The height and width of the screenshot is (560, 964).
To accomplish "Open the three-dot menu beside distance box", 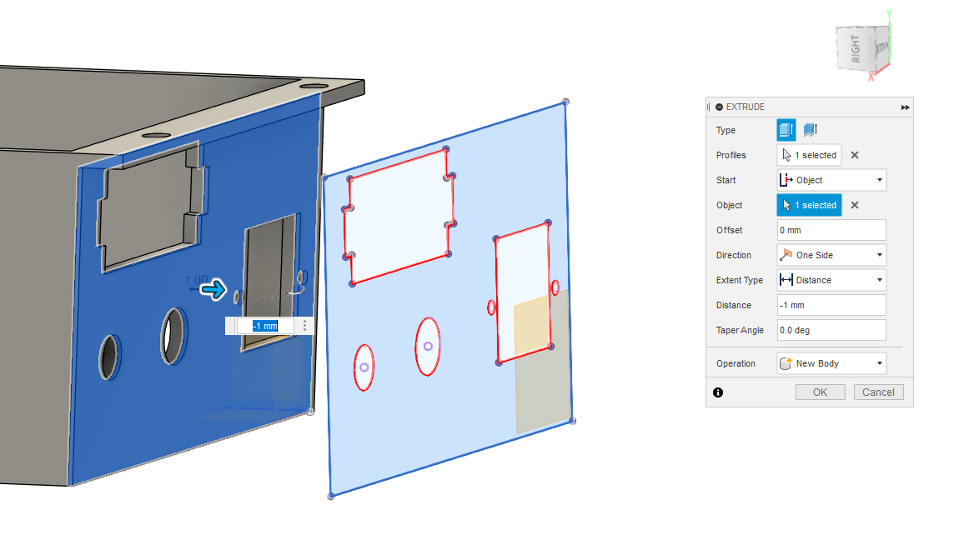I will (305, 326).
